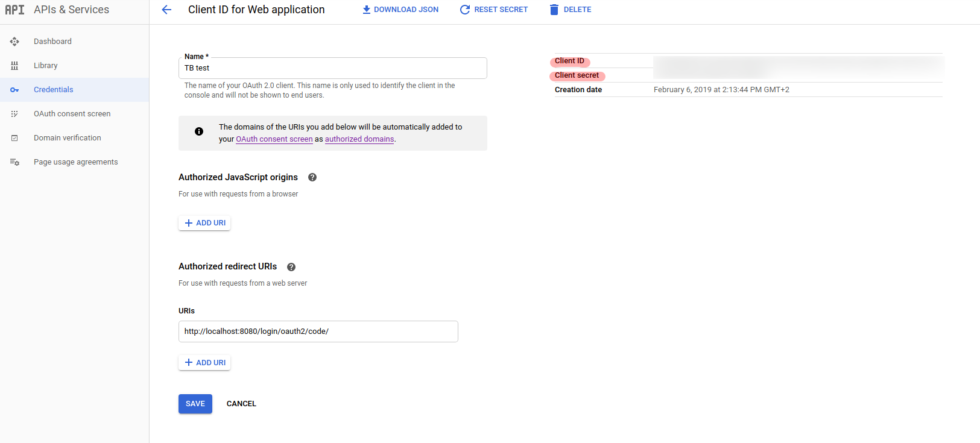Follow the authorized domains link
Viewport: 980px width, 443px height.
[359, 139]
